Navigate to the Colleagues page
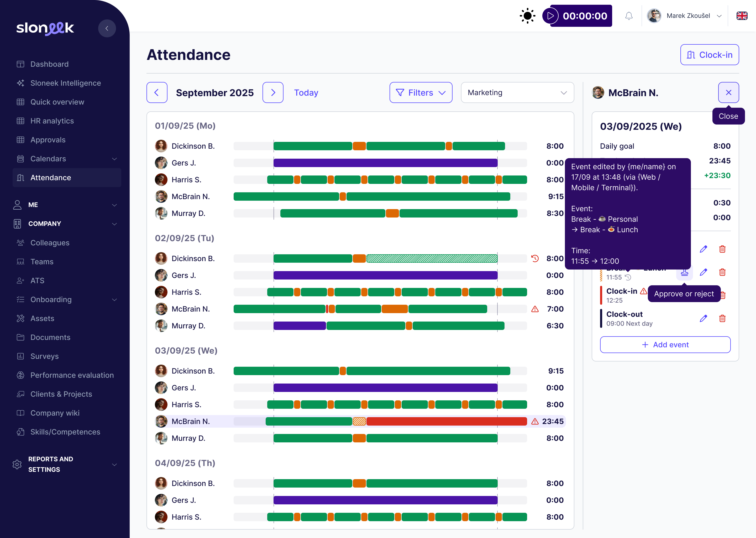The width and height of the screenshot is (756, 538). tap(50, 243)
